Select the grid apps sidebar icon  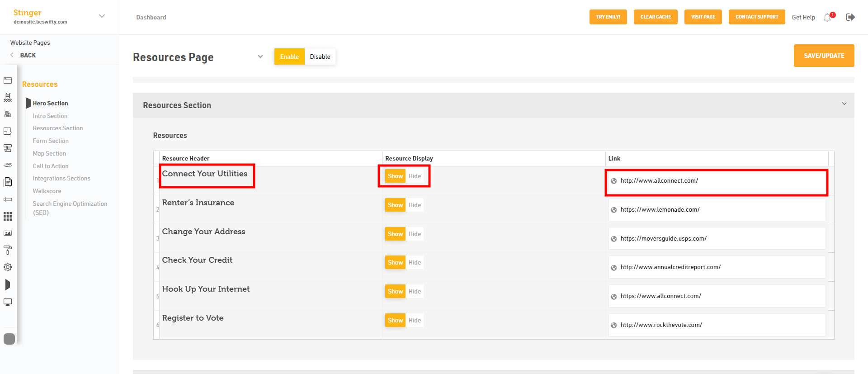pos(8,216)
